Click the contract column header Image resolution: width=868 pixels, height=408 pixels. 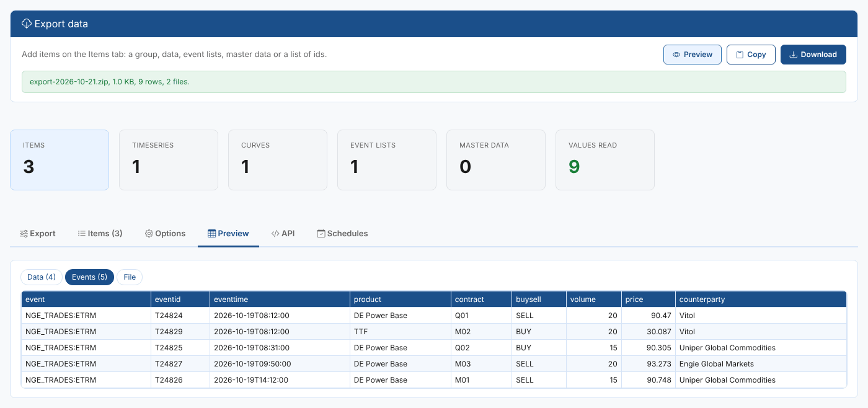point(481,299)
